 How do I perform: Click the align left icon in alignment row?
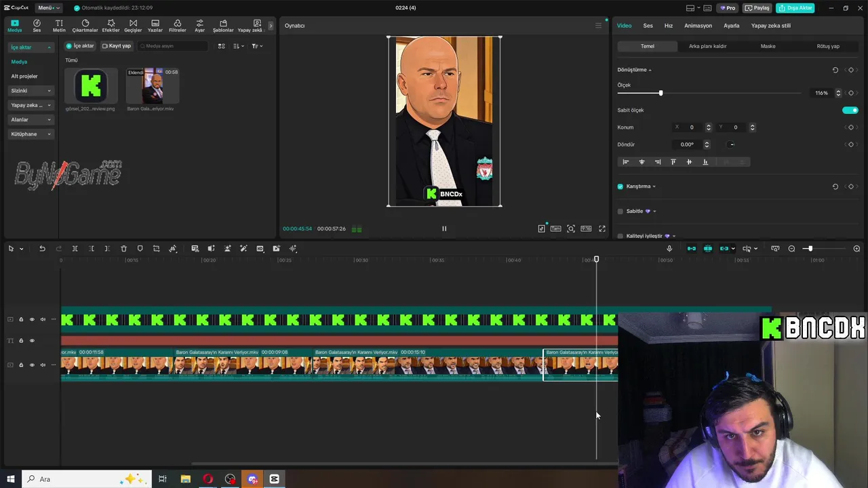click(626, 162)
